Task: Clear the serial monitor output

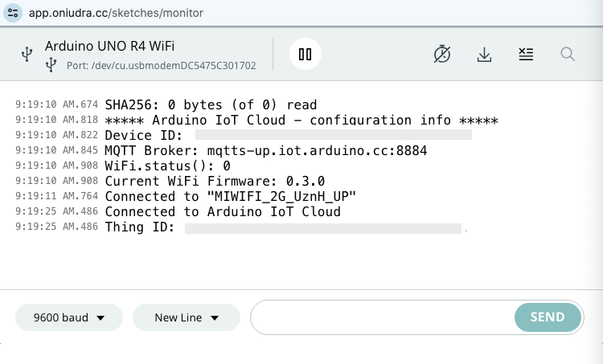Action: [x=526, y=54]
